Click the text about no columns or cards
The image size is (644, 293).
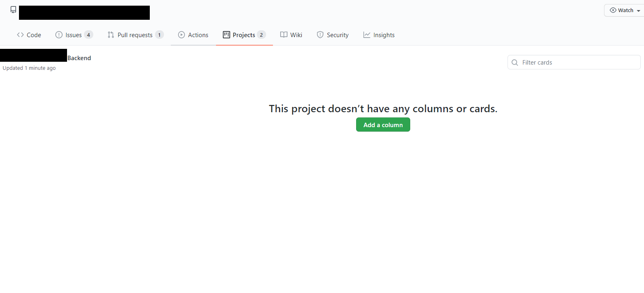(x=383, y=109)
